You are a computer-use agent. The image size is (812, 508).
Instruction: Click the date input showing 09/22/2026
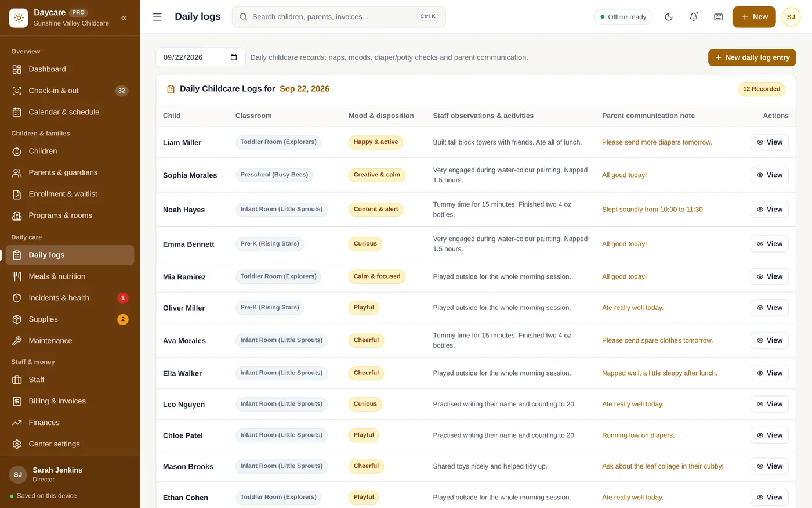pyautogui.click(x=201, y=57)
